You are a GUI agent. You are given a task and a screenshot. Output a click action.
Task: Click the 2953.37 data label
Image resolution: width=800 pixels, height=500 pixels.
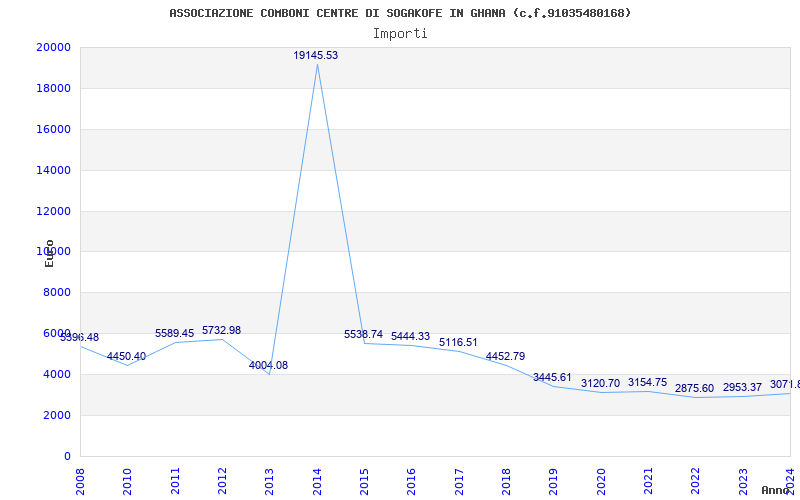pos(742,387)
